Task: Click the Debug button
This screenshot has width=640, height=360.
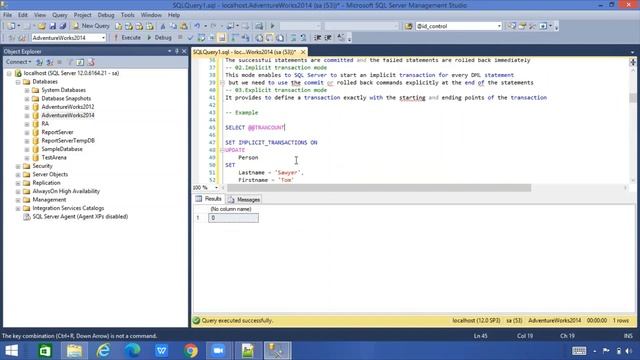Action: (x=159, y=38)
